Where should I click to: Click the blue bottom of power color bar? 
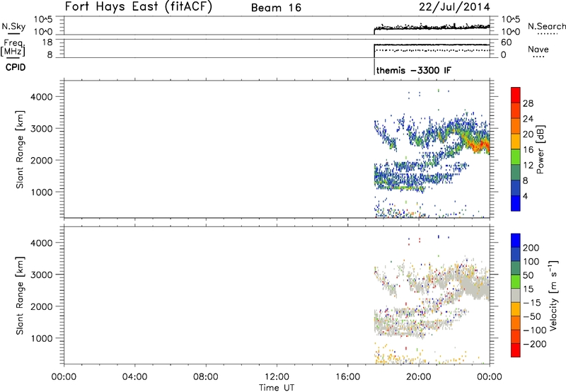click(x=516, y=203)
